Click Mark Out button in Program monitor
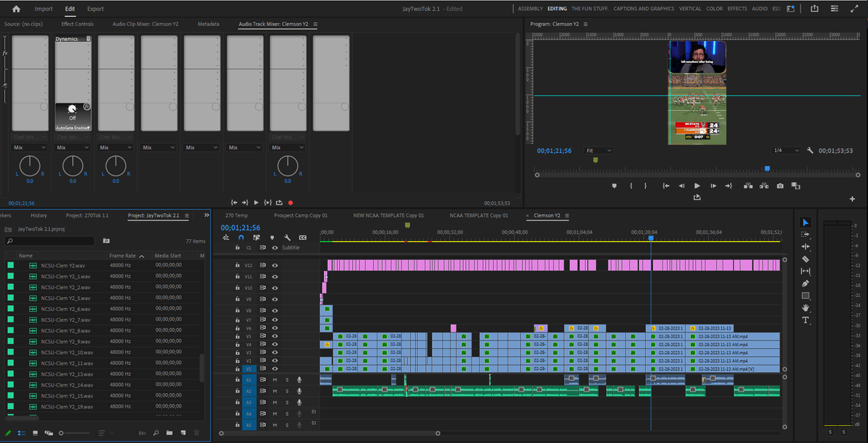Image resolution: width=868 pixels, height=443 pixels. [647, 186]
